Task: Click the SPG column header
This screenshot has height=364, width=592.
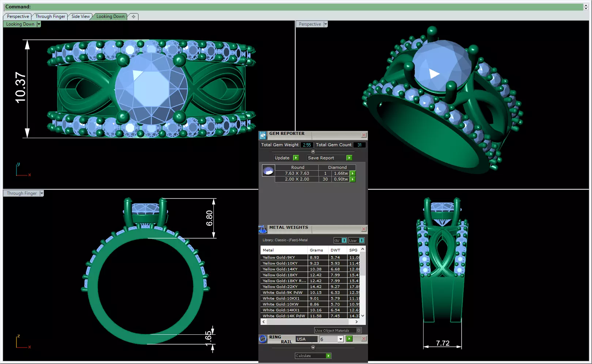Action: pyautogui.click(x=353, y=250)
